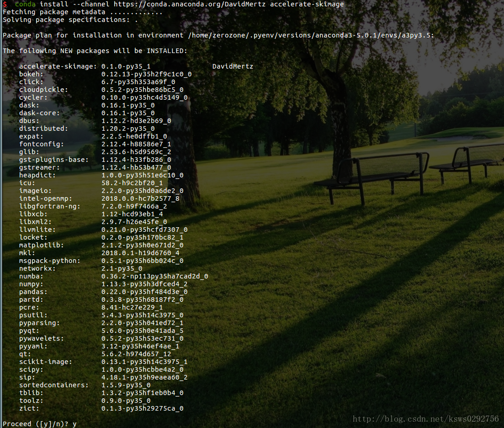Click the 'pyyaml:' package name

coord(33,346)
